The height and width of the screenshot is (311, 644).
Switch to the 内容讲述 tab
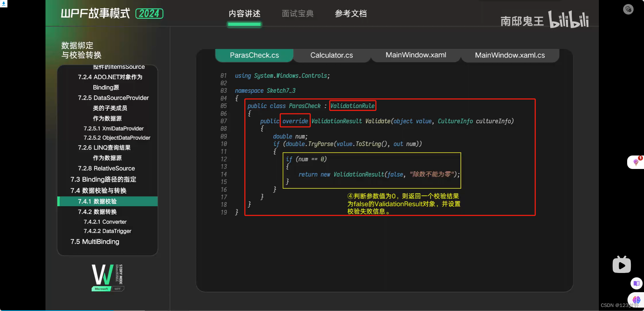tap(245, 14)
